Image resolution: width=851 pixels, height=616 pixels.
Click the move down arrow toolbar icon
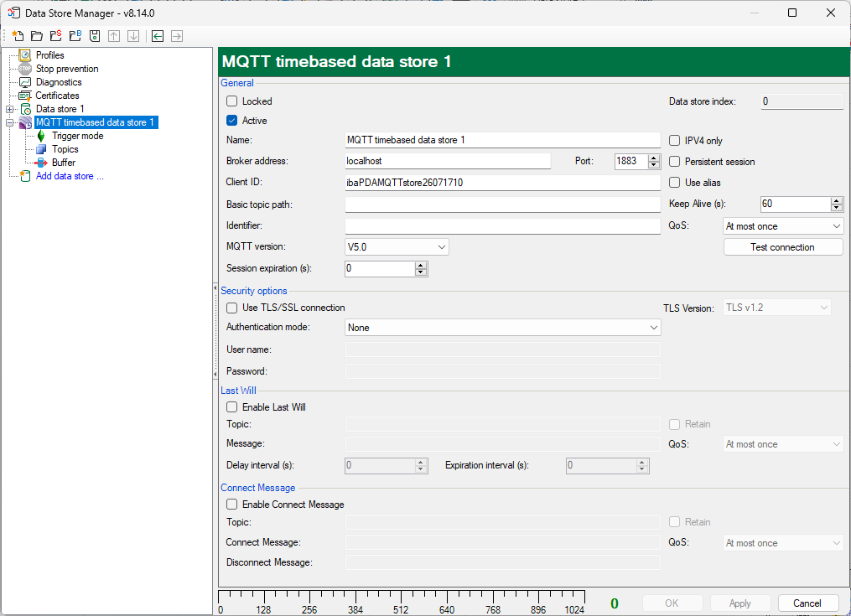pos(133,36)
